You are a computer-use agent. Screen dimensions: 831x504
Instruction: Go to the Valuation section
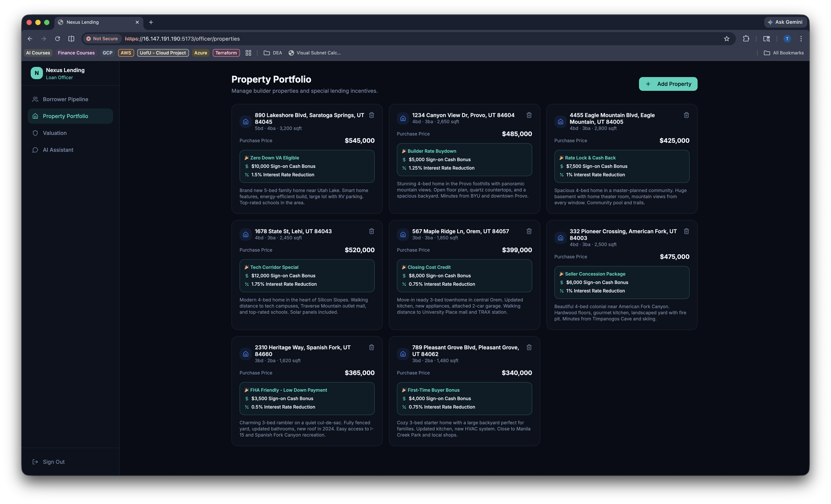point(55,133)
